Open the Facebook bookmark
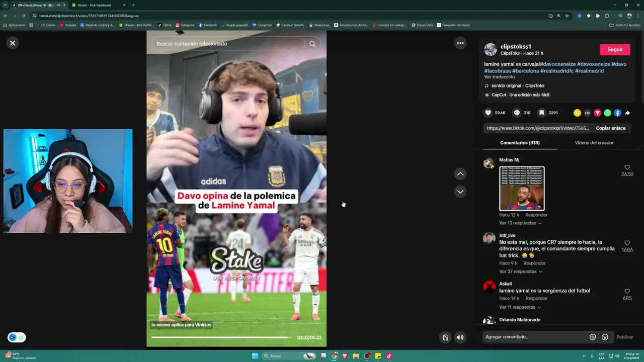 click(207, 25)
